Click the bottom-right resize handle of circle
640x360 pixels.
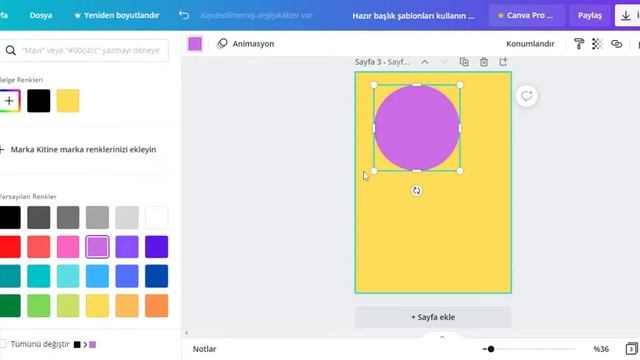(460, 171)
